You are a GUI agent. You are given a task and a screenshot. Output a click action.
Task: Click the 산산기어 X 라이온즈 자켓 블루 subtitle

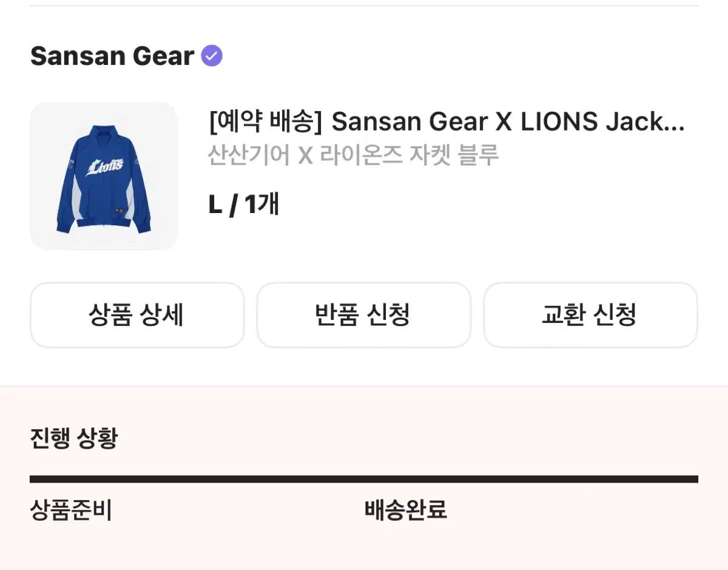pos(353,155)
